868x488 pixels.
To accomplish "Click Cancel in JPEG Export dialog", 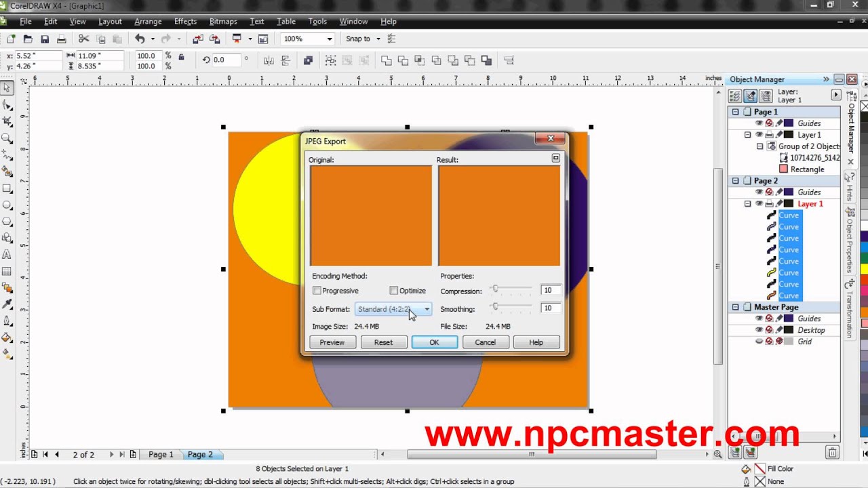I will [485, 342].
